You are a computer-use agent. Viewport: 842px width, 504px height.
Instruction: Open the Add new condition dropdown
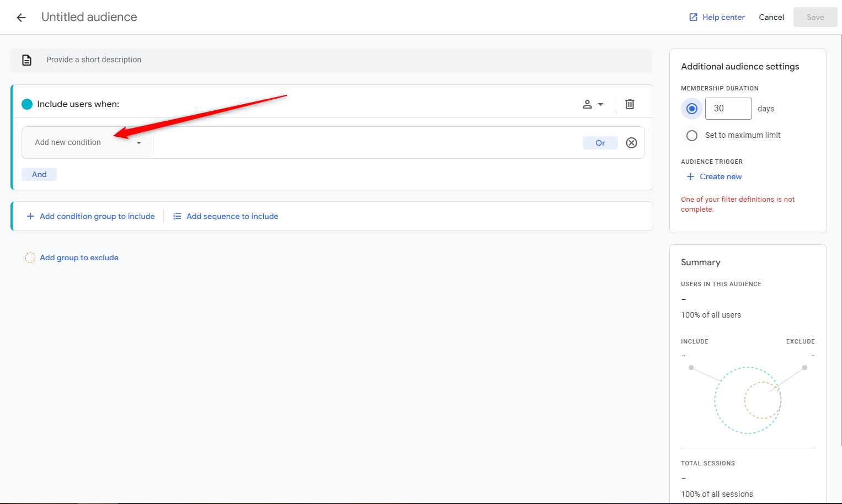point(87,143)
